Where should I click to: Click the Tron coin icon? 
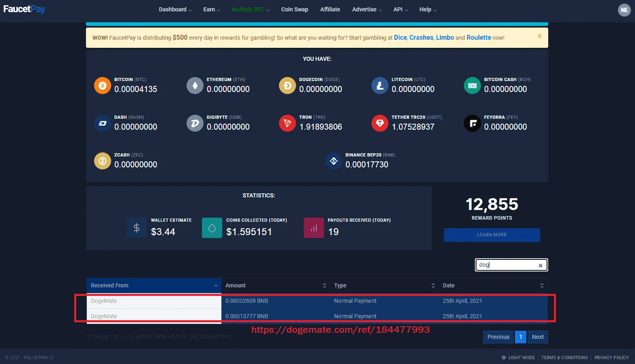click(x=287, y=123)
